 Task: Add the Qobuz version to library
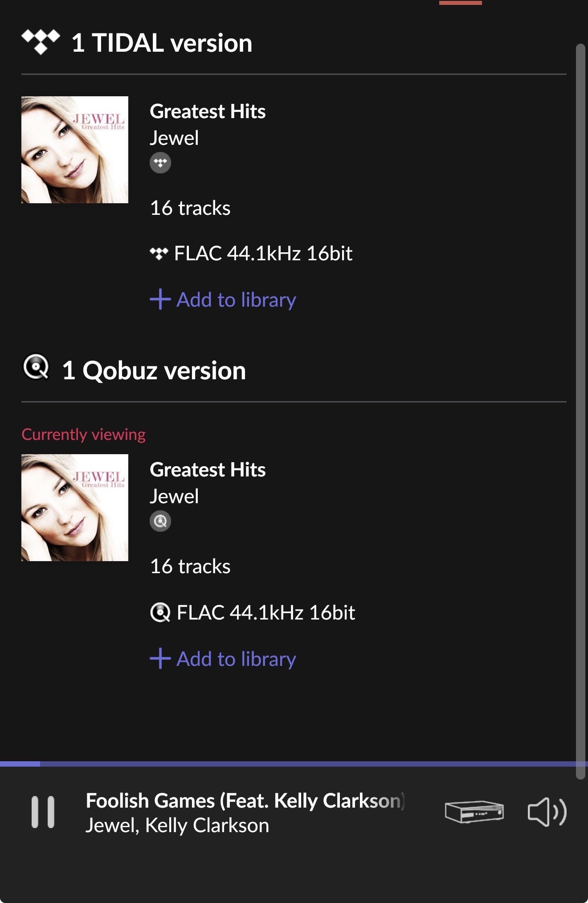(x=223, y=659)
